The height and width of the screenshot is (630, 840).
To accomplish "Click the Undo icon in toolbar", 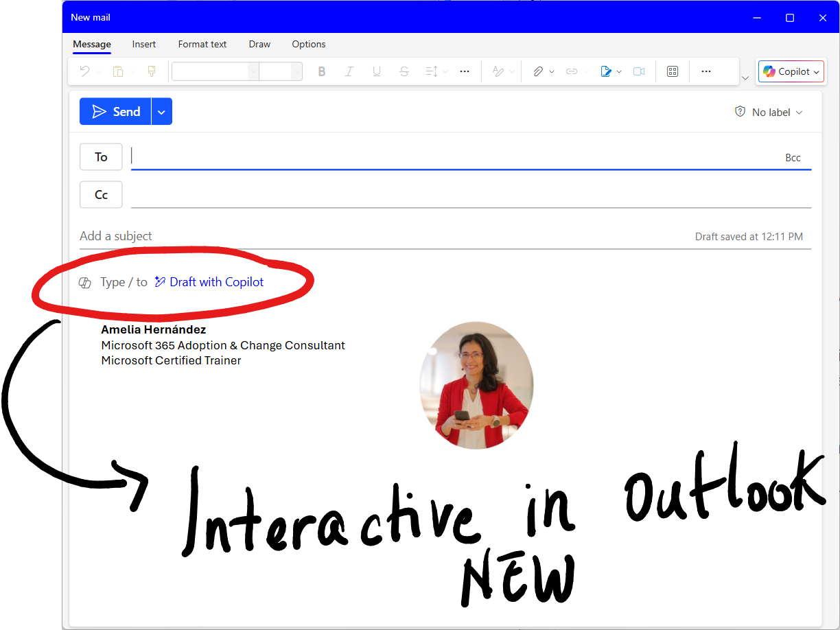I will click(x=85, y=71).
